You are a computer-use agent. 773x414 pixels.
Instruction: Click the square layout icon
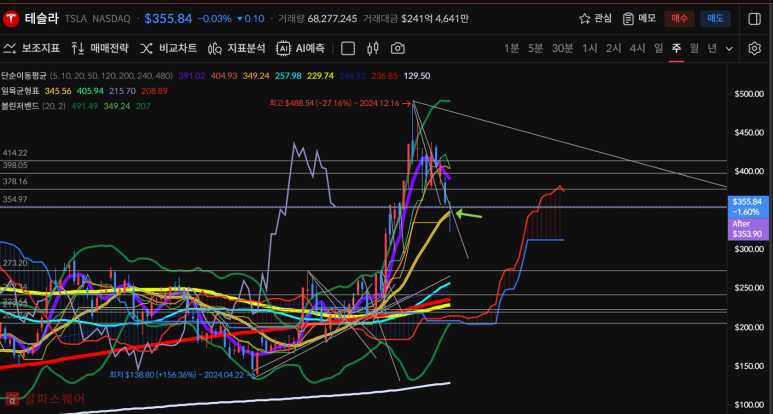coord(348,48)
